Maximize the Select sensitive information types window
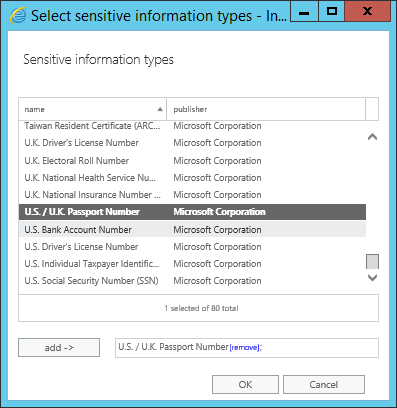The image size is (397, 408). [332, 12]
